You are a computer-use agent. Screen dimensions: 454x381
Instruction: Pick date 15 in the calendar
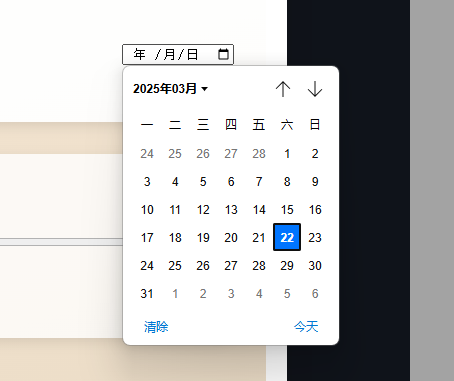287,210
